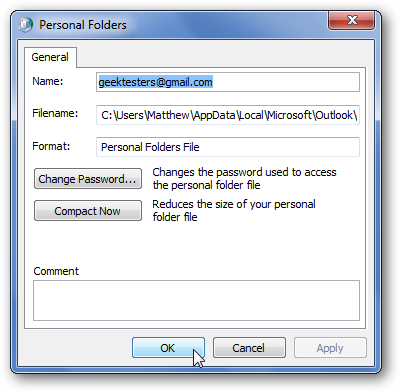Click the Personal Folders title text
400x392 pixels.
(83, 25)
